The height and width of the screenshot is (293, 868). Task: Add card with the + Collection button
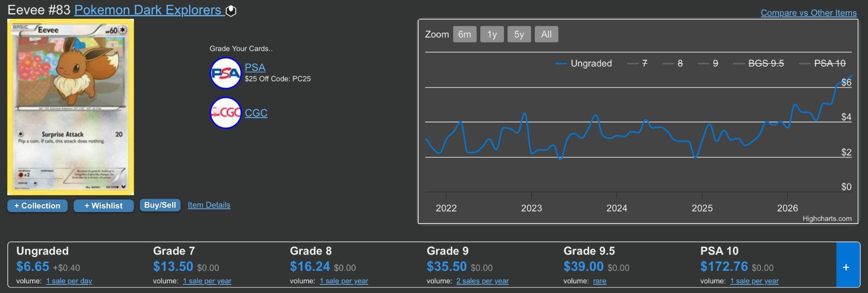37,206
